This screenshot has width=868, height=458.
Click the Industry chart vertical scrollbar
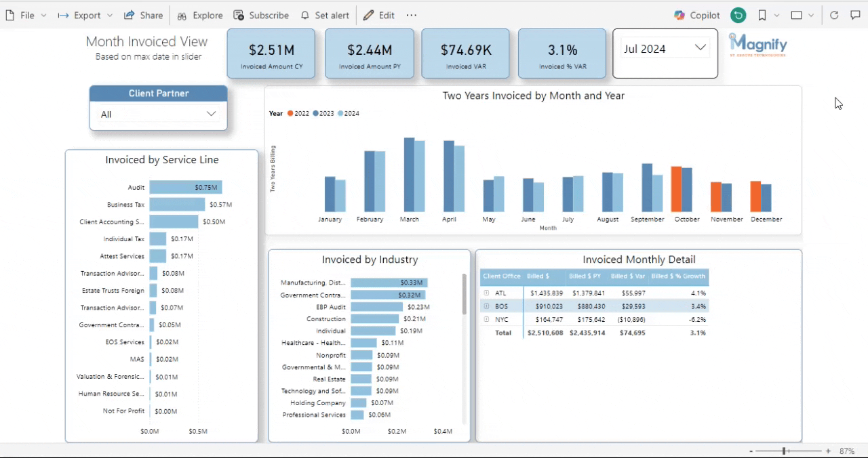(465, 295)
